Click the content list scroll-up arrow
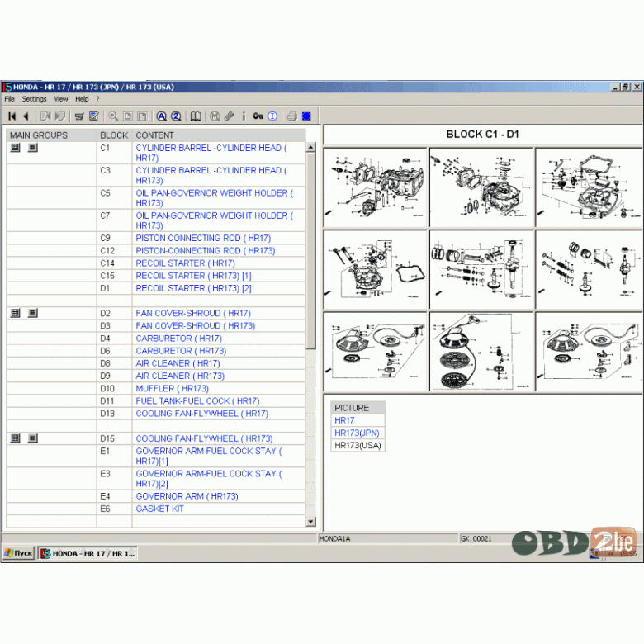The width and height of the screenshot is (644, 644). [x=311, y=148]
